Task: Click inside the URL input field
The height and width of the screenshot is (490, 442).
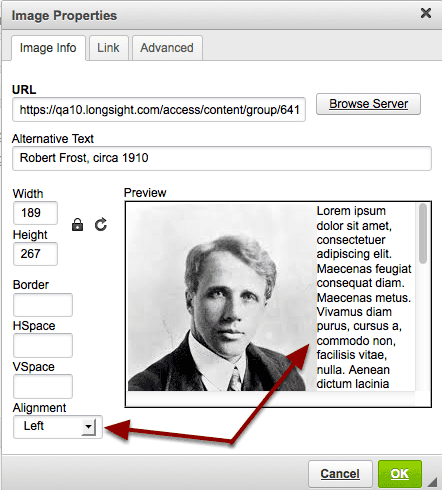Action: tap(159, 110)
